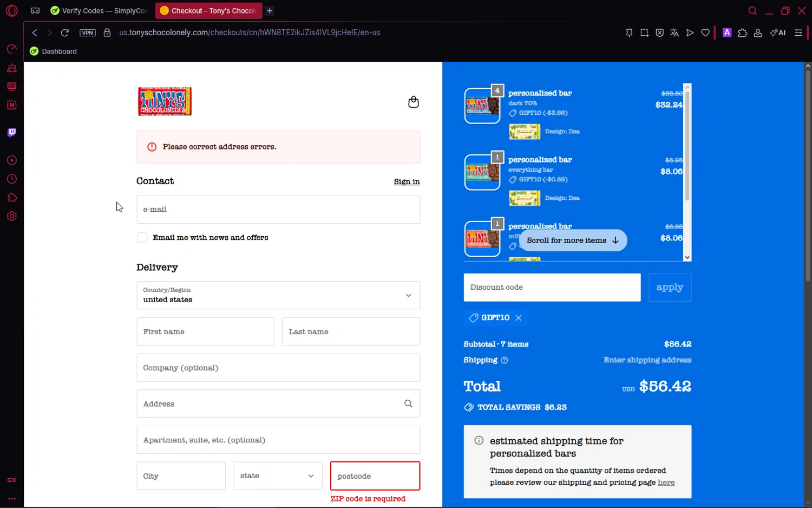Open the Country/Region dropdown
The height and width of the screenshot is (508, 812).
point(278,295)
